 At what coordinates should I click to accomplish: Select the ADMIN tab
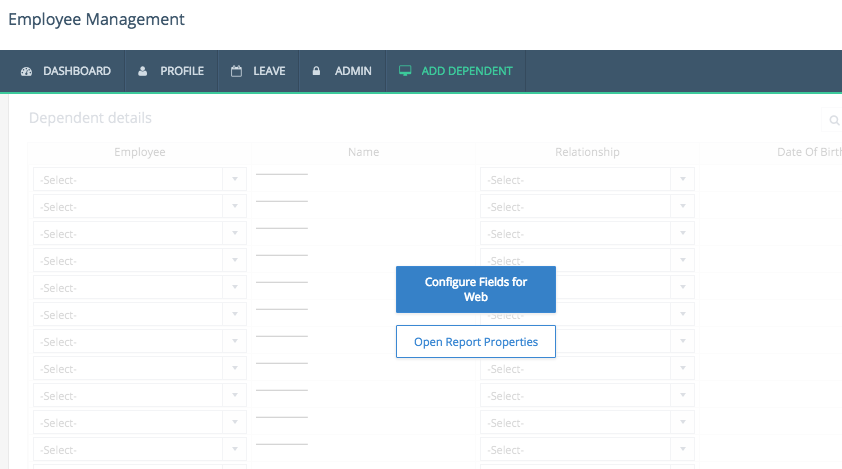point(342,71)
